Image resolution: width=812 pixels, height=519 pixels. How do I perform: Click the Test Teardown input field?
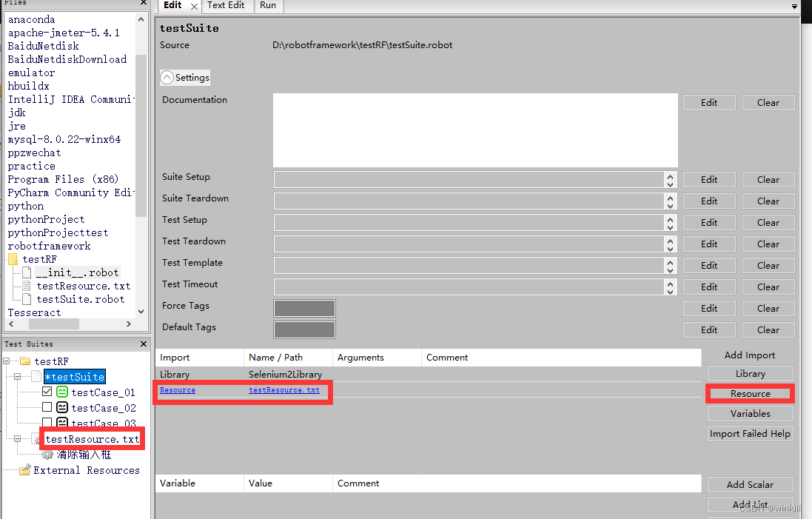point(469,244)
